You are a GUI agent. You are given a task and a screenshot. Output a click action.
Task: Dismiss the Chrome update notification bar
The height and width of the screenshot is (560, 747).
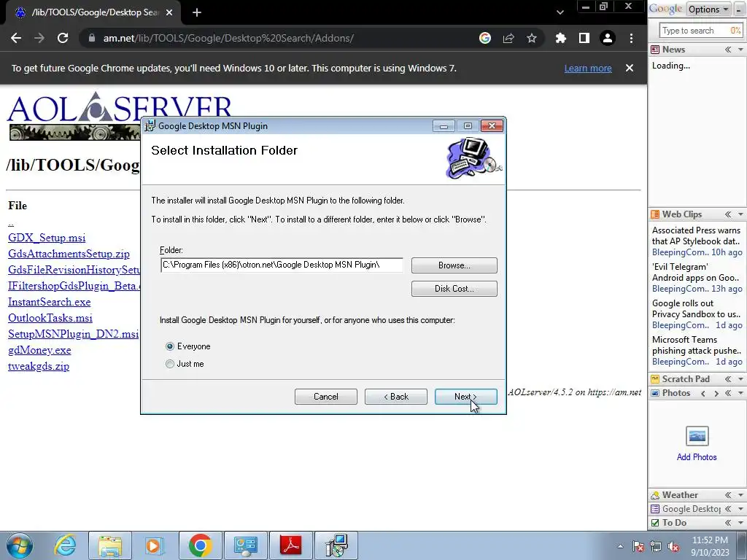point(630,68)
